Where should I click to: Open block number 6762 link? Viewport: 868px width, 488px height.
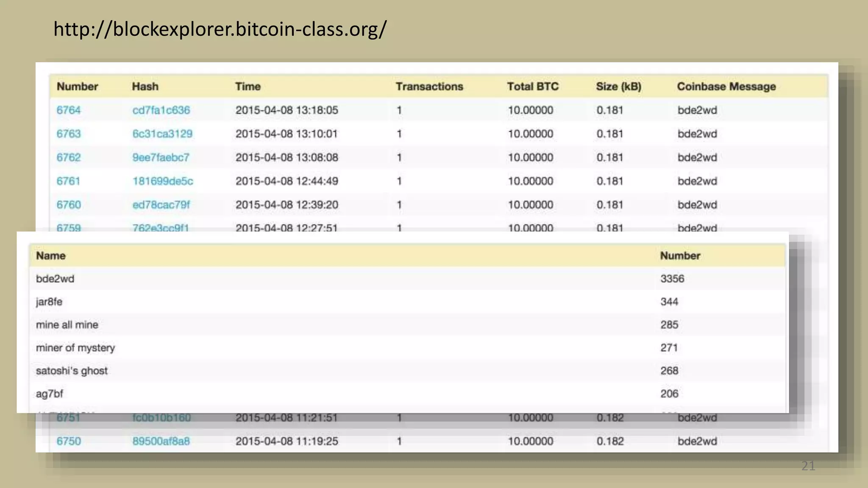click(x=69, y=158)
